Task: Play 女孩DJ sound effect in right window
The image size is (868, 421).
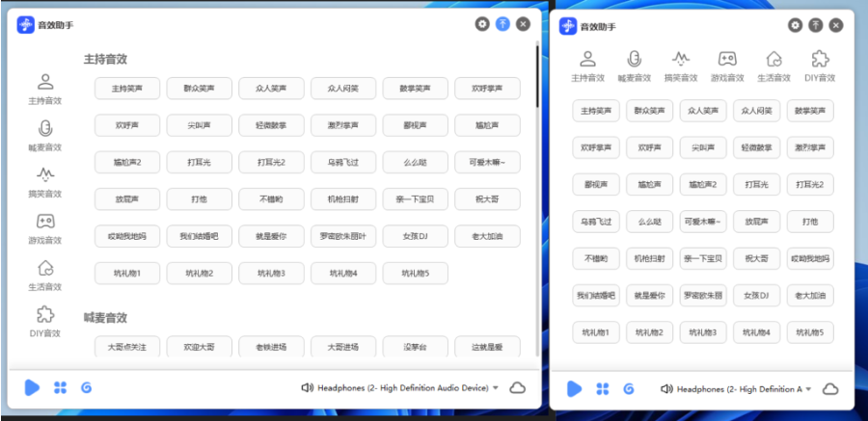Action: 756,296
